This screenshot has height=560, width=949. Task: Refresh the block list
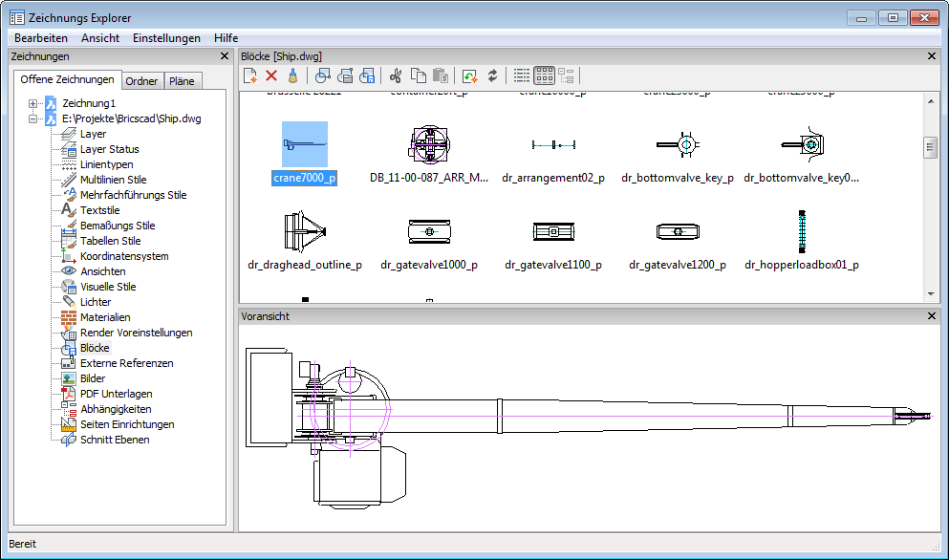[x=493, y=75]
